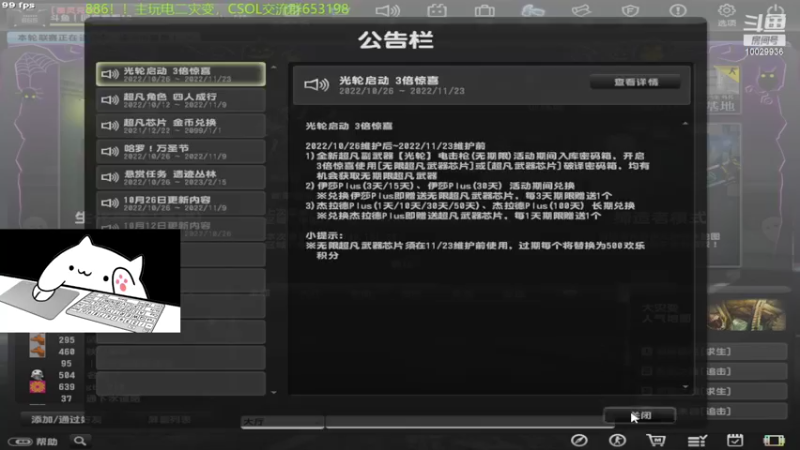Open the rolled map scroll icon in top bar
The height and width of the screenshot is (450, 800).
pos(581,10)
